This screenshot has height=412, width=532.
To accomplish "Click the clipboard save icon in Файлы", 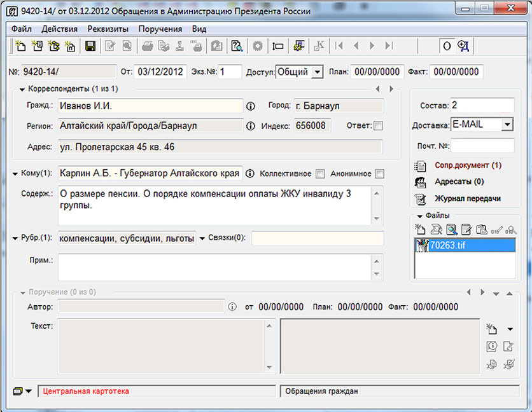I will (482, 230).
